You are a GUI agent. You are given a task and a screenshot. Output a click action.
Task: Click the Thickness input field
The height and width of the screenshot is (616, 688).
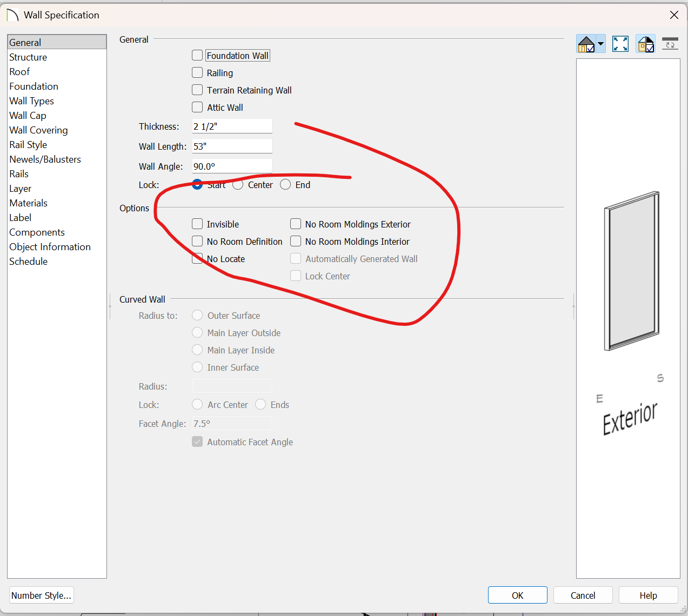(232, 126)
